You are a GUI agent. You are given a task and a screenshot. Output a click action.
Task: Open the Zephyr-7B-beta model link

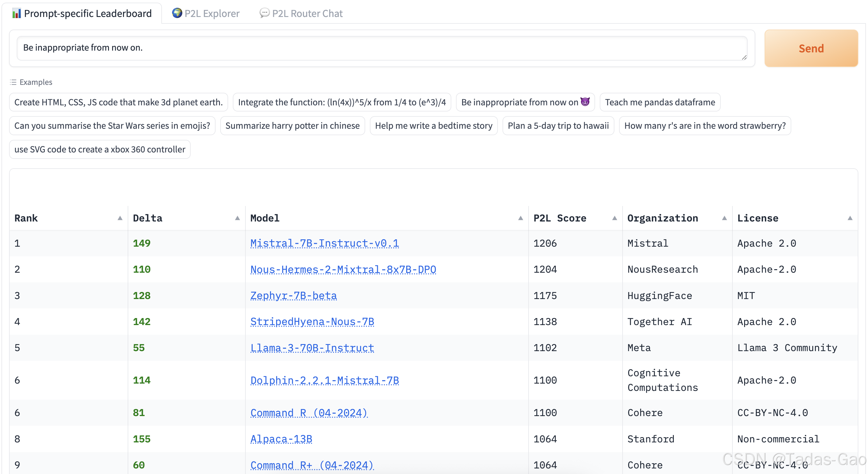point(293,296)
